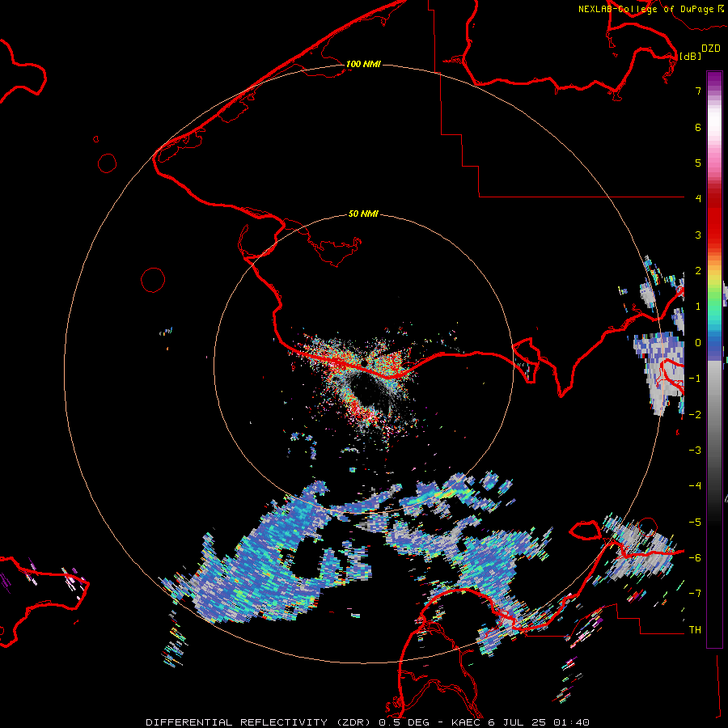Click the DZD product label
Viewport: 728px width, 728px height.
pyautogui.click(x=711, y=49)
